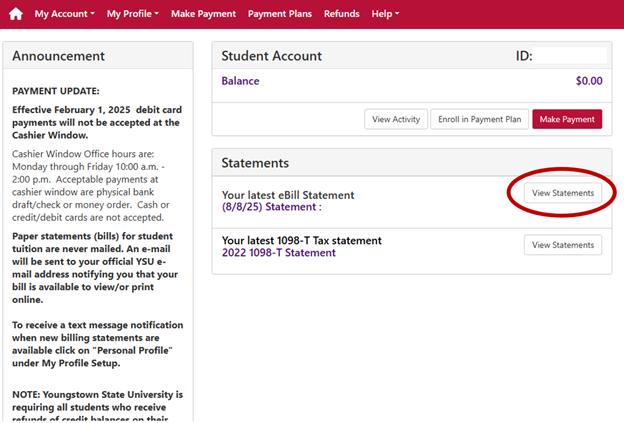Click 'Your latest eBill Statement' text

(288, 195)
